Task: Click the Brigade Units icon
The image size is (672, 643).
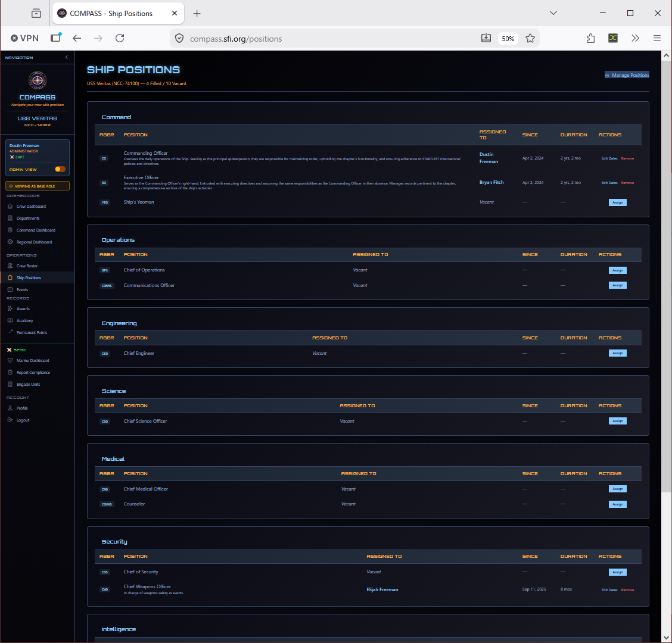Action: (10, 384)
